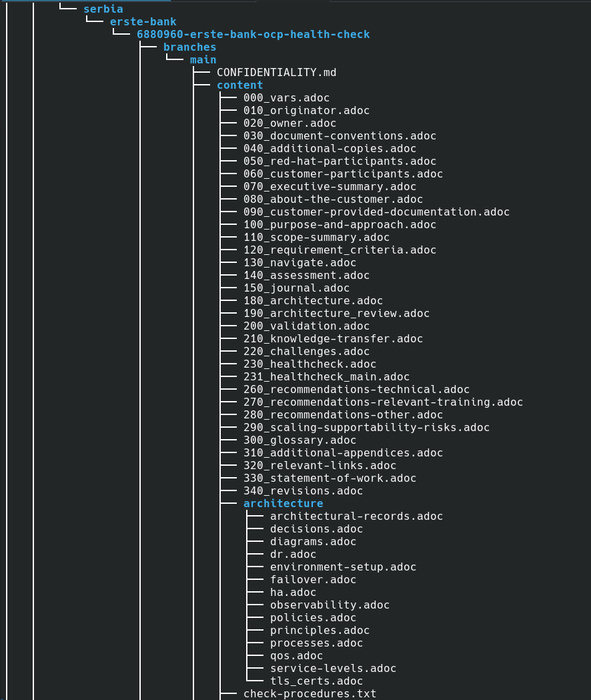Select 070_executive-summary.adoc entry

point(330,187)
